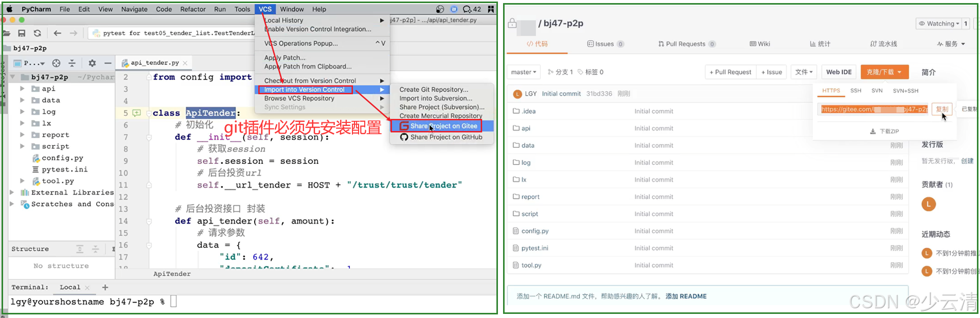This screenshot has width=980, height=318.
Task: Open the Wiki tab
Action: (x=760, y=44)
